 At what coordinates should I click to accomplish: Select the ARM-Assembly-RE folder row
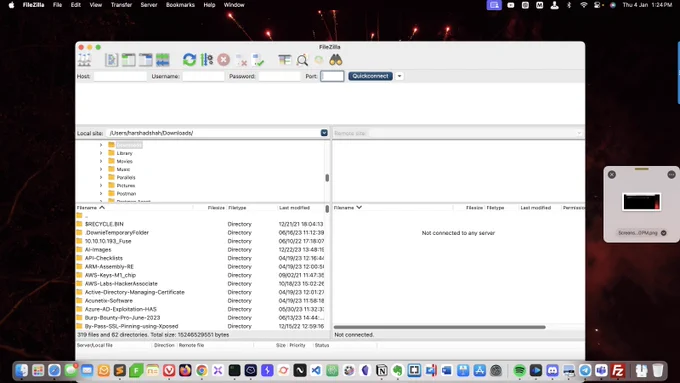coord(200,267)
